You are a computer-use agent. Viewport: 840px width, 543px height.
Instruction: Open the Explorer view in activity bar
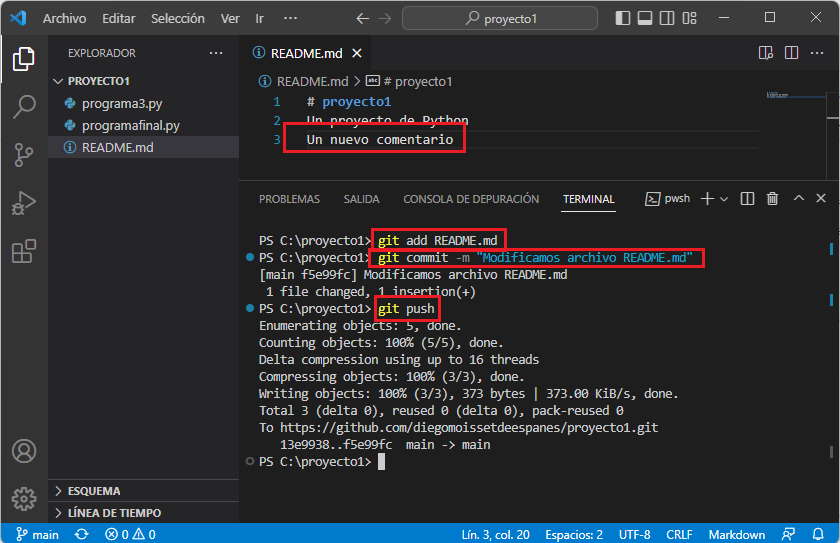[x=24, y=58]
